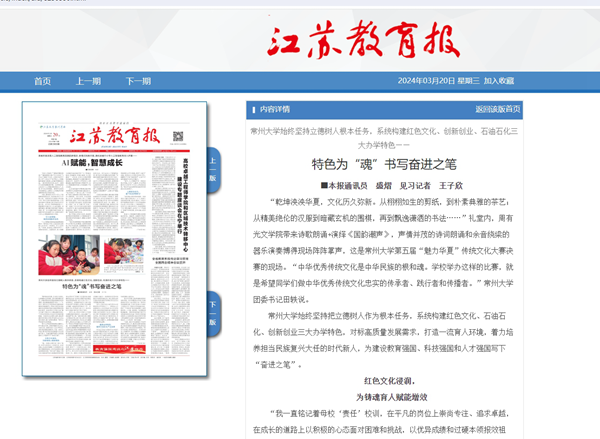
Task: Click the 江苏教育报 red masthead logo
Action: tap(364, 40)
